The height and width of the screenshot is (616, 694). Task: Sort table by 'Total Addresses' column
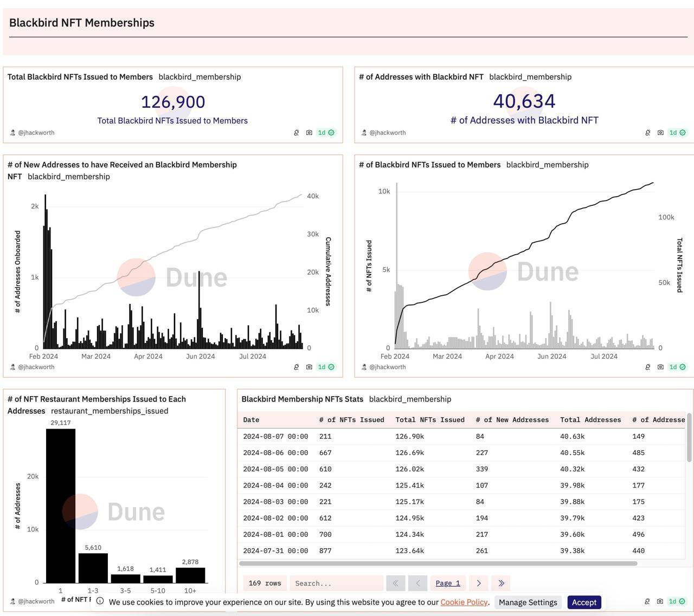click(x=590, y=420)
